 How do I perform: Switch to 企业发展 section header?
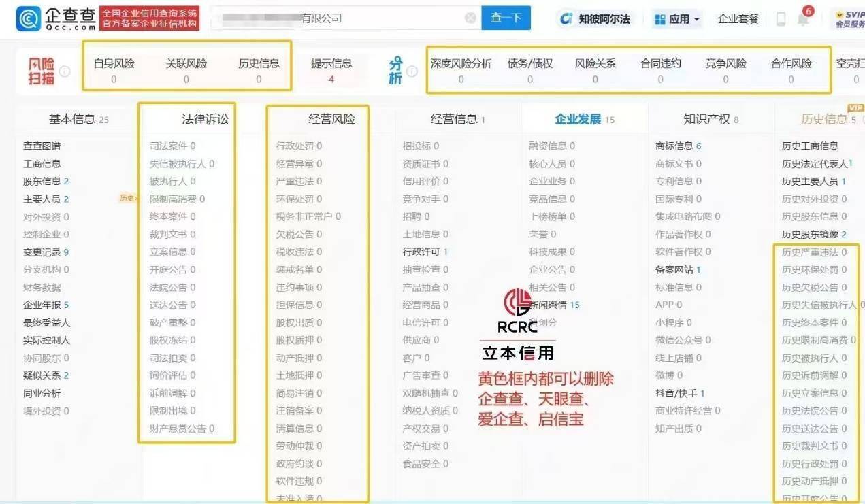click(585, 120)
